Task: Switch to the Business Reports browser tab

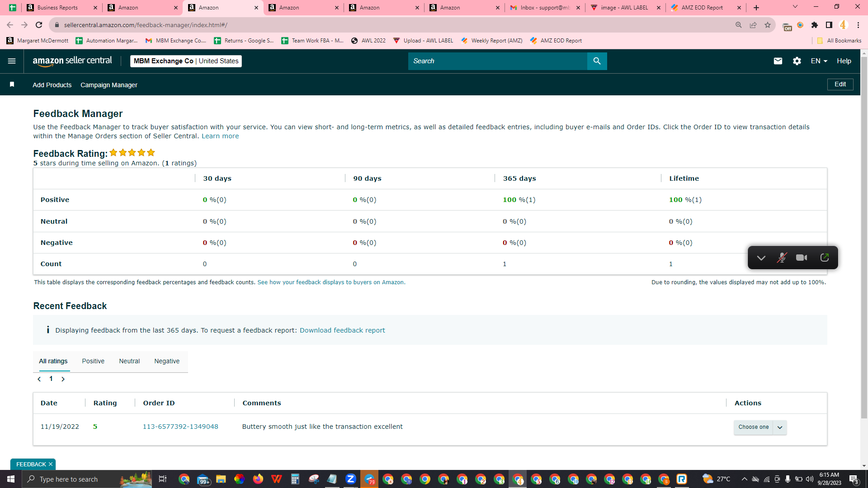Action: coord(62,8)
